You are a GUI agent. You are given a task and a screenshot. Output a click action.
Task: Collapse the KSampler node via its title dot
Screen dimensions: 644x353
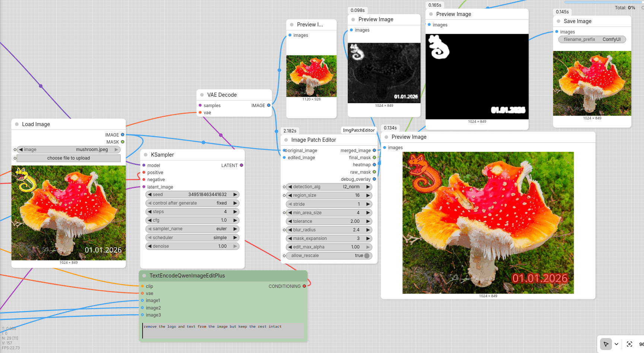[x=146, y=155]
